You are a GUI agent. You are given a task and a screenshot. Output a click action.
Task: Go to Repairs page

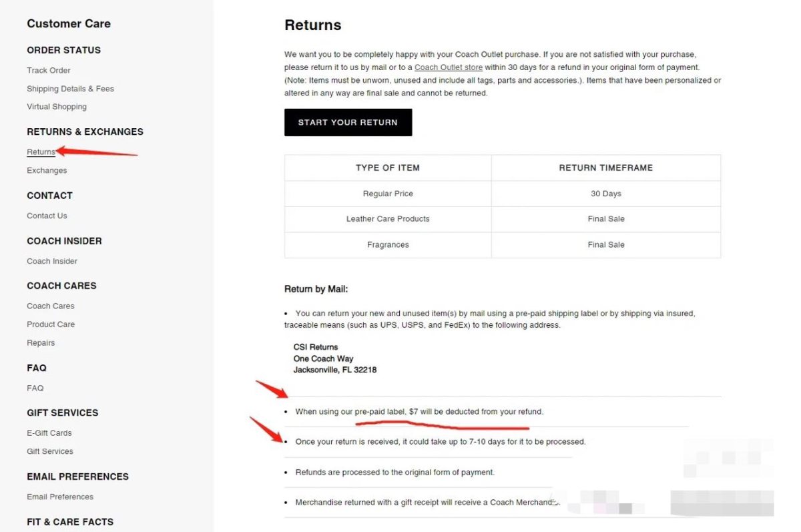[41, 343]
